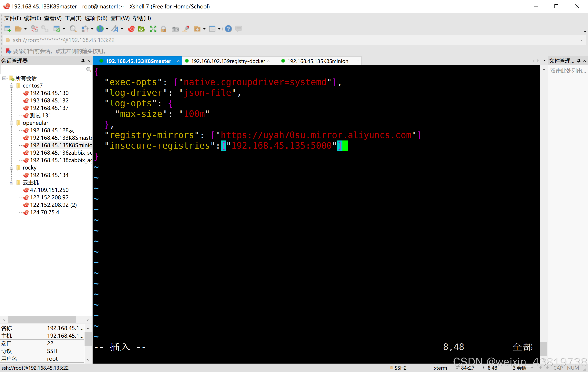588x372 pixels.
Task: Close the 192.168.45.133K8Smaster tab
Action: point(178,61)
